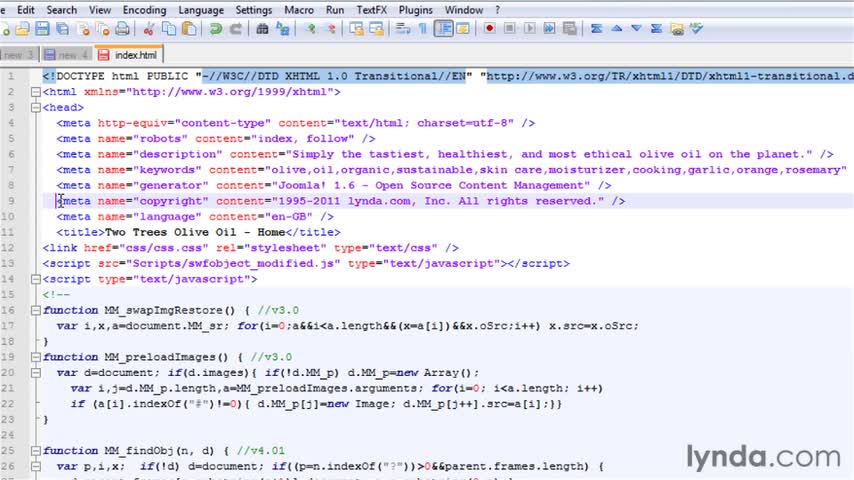Collapse the head tag fold on line 3

click(35, 108)
